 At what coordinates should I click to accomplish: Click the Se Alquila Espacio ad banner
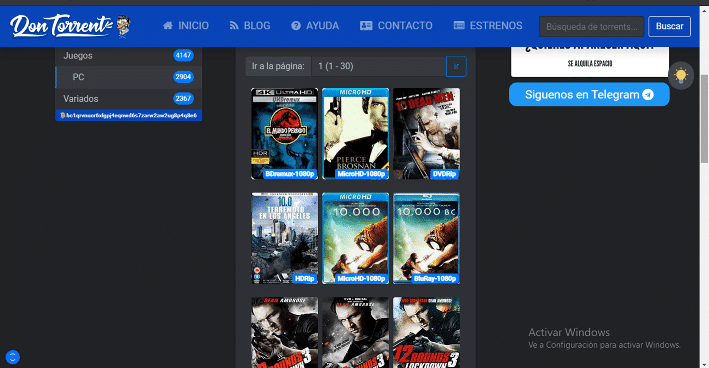[590, 61]
